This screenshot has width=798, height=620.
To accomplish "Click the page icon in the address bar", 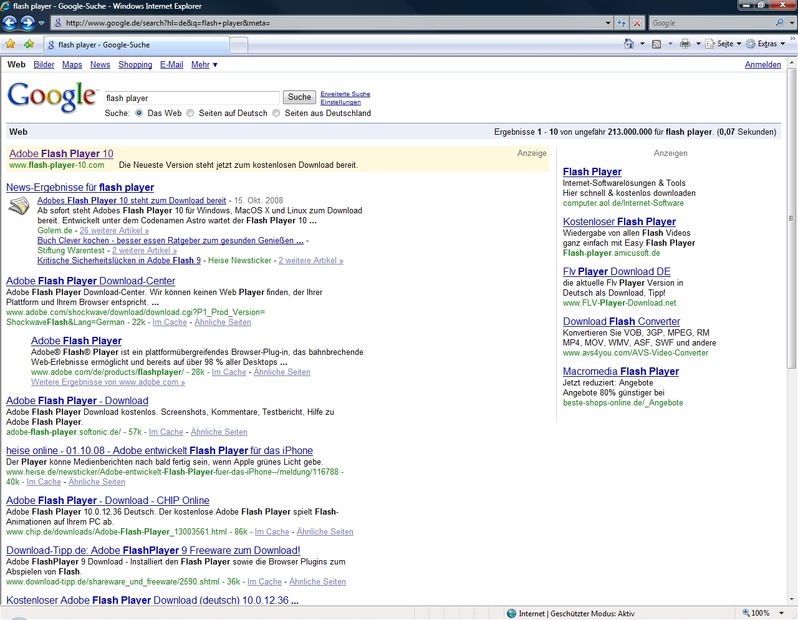I will click(58, 23).
